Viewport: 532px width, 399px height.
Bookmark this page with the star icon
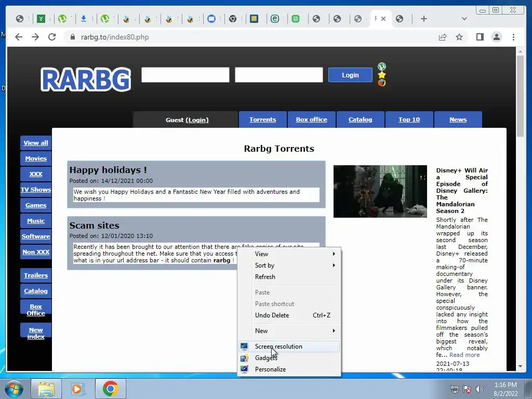click(x=459, y=37)
